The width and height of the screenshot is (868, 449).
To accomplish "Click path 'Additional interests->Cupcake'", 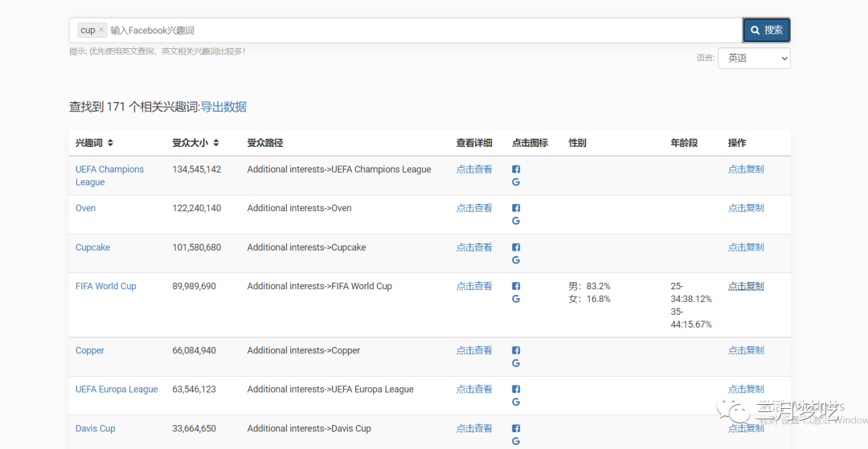I will pyautogui.click(x=307, y=247).
